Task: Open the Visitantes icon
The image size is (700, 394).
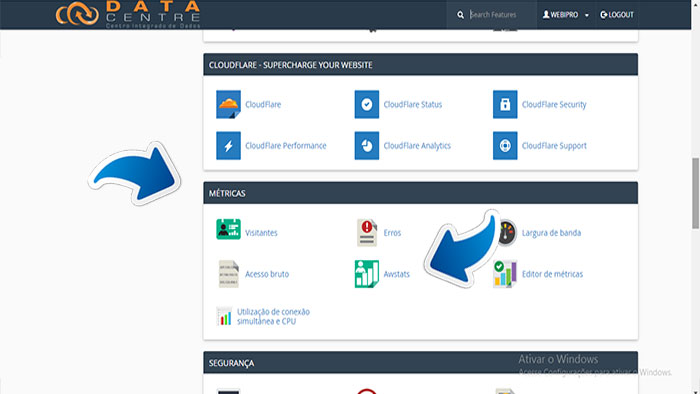Action: [x=228, y=229]
